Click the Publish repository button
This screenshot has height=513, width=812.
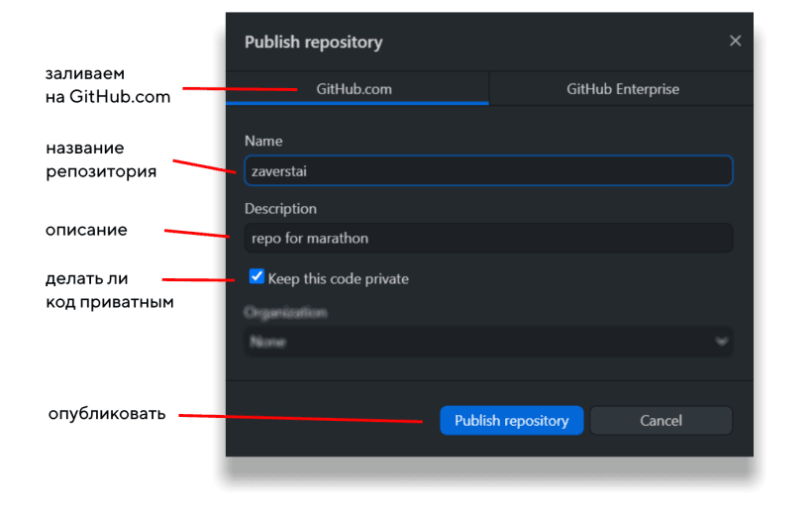512,420
